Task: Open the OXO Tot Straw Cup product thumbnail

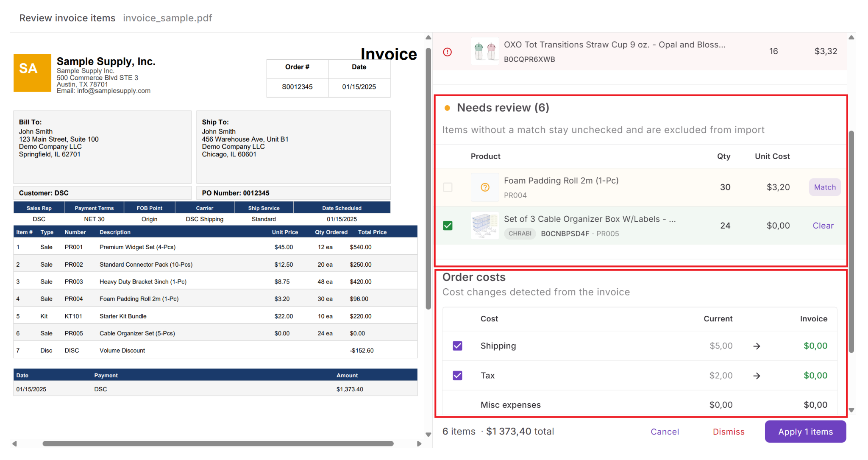Action: pos(485,51)
